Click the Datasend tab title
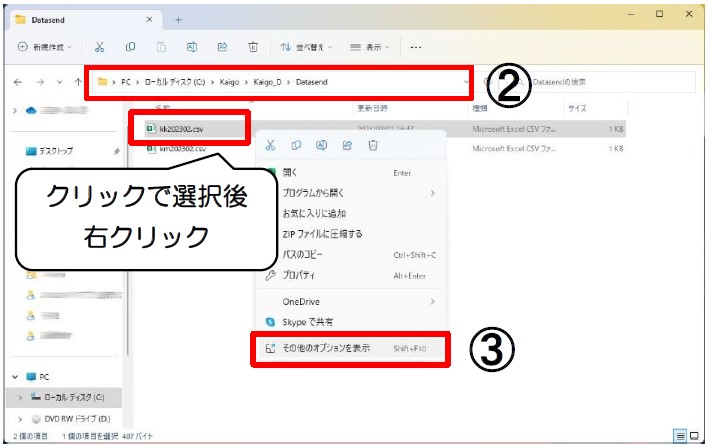Screen dimensions: 709x448 [x=48, y=20]
